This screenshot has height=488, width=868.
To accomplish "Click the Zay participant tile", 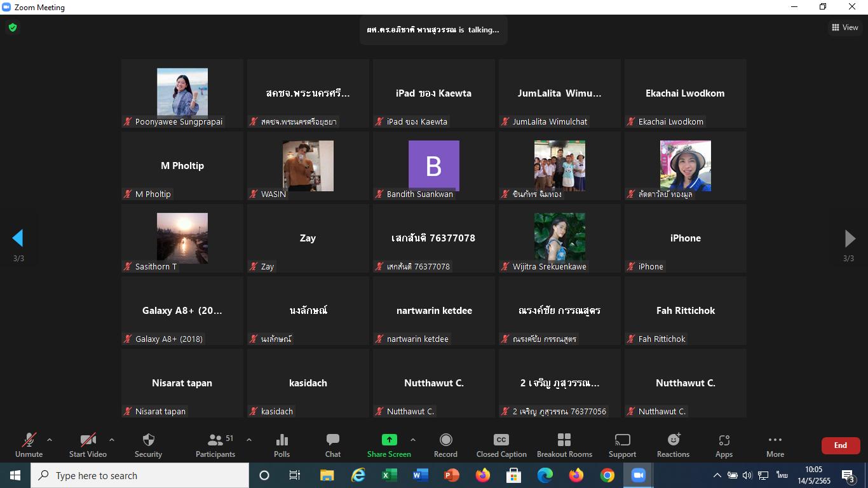I will coord(308,238).
